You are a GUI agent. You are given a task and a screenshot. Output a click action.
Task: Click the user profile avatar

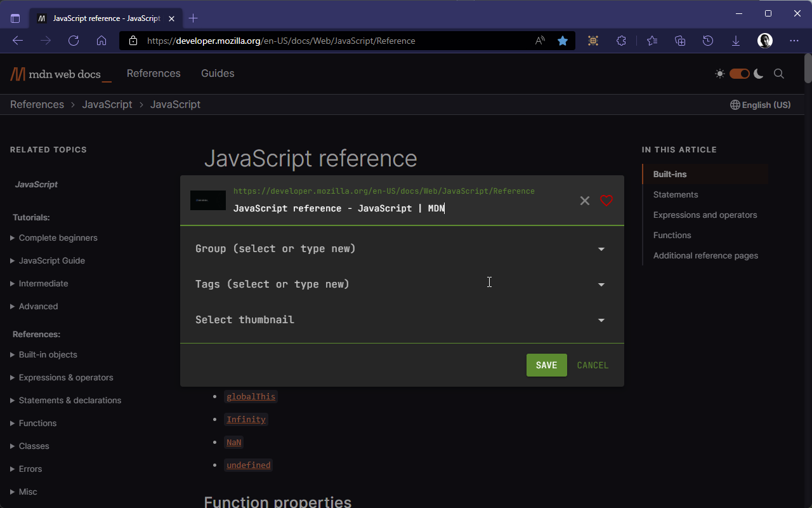pos(765,41)
